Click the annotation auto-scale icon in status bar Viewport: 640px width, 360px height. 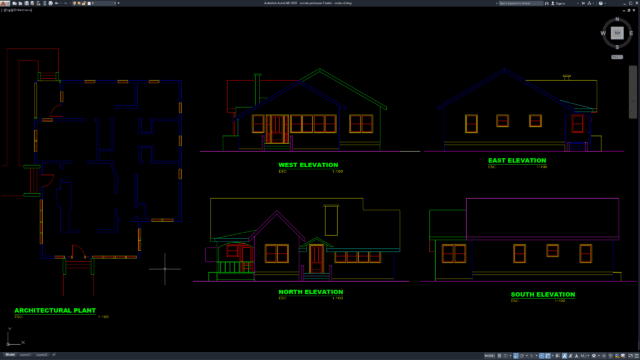[571, 356]
